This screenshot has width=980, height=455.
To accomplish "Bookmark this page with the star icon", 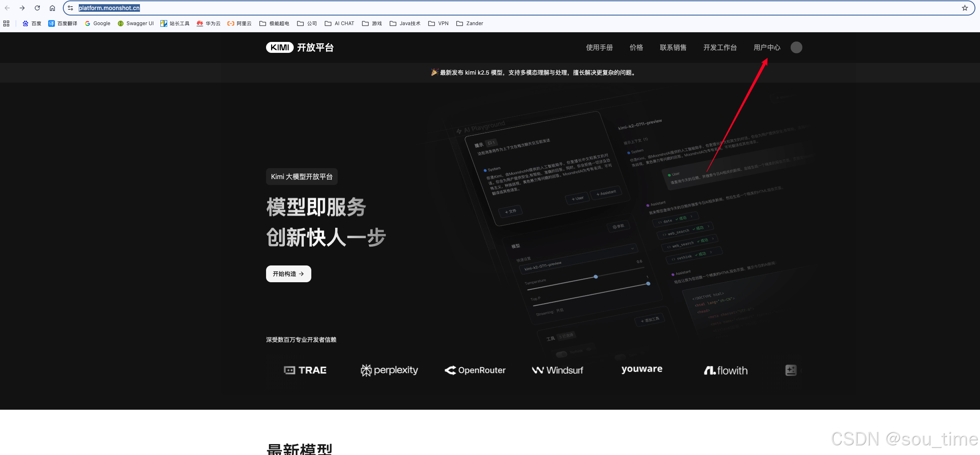I will (x=964, y=8).
